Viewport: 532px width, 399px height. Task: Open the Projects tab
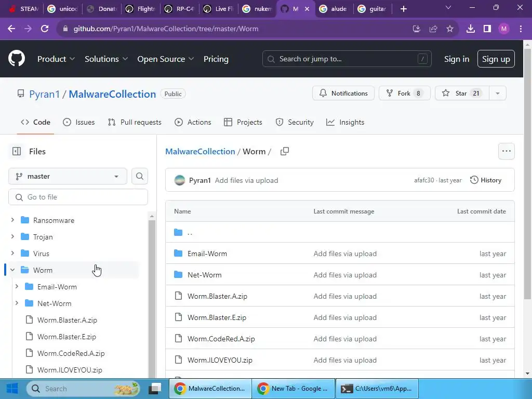click(x=243, y=122)
